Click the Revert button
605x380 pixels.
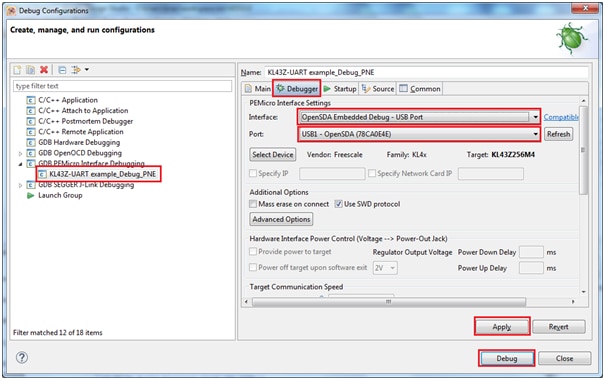[x=559, y=327]
